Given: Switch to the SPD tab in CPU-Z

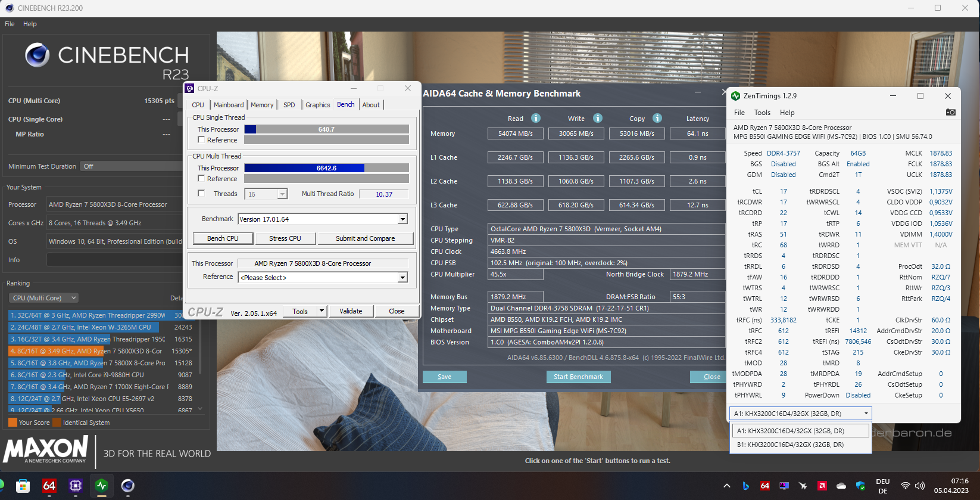Looking at the screenshot, I should (289, 105).
